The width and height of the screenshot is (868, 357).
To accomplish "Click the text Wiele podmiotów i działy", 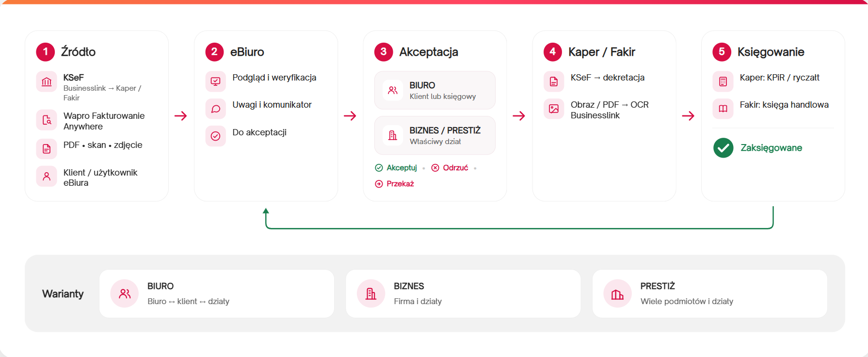I will (x=687, y=301).
